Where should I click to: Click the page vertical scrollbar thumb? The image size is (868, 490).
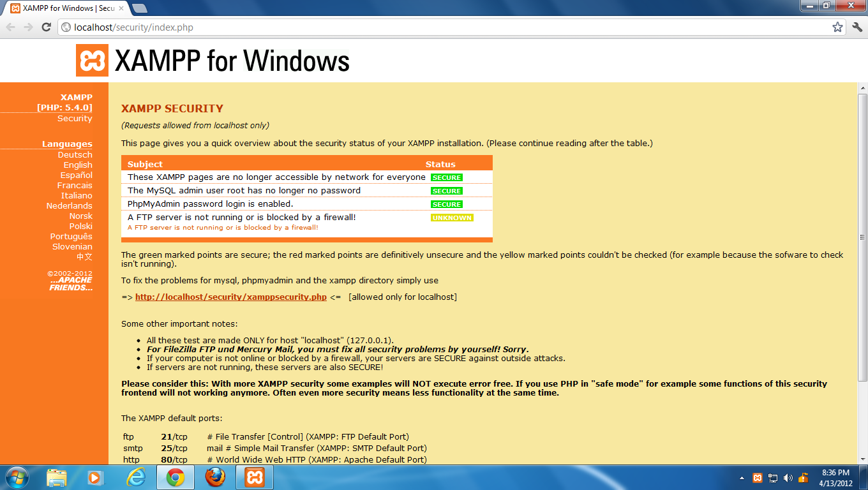tap(862, 237)
